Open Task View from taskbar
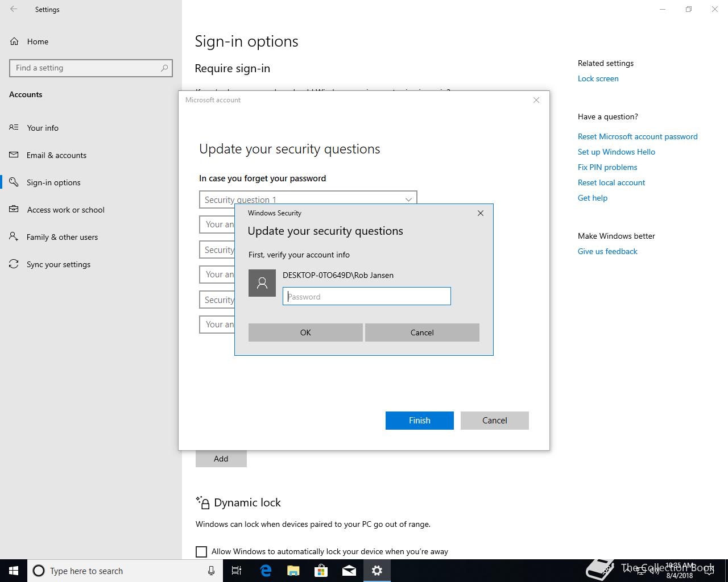Viewport: 728px width, 582px height. coord(237,571)
